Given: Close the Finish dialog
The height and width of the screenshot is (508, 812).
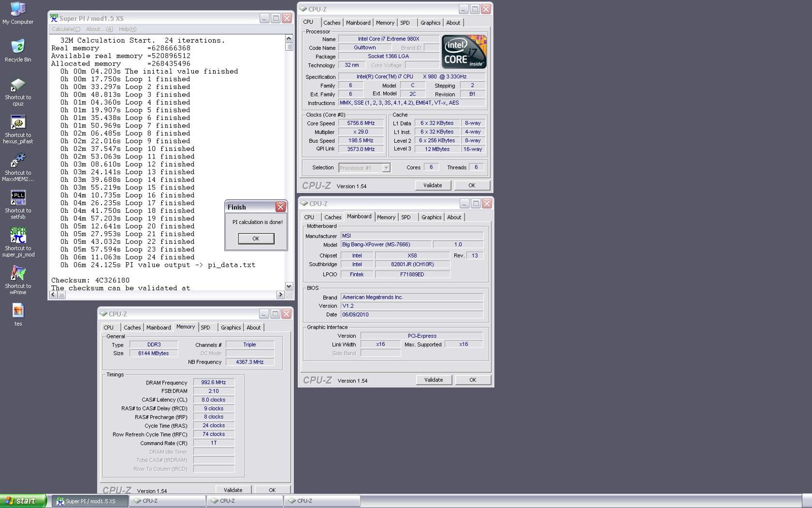Looking at the screenshot, I should [x=280, y=207].
